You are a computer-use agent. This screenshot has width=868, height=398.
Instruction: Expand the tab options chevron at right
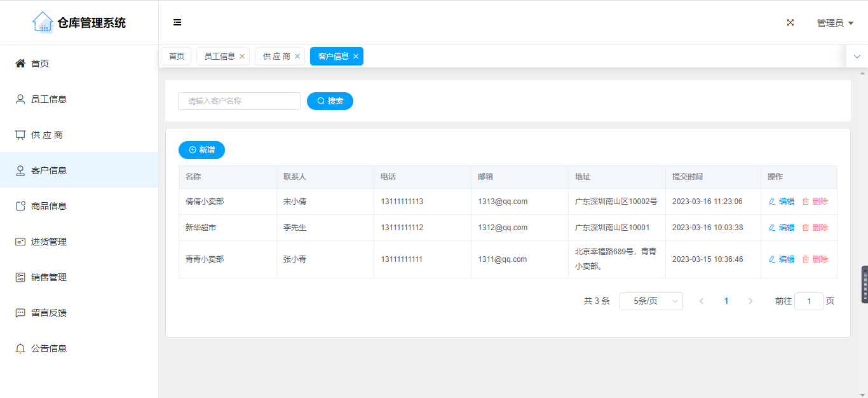pyautogui.click(x=857, y=57)
